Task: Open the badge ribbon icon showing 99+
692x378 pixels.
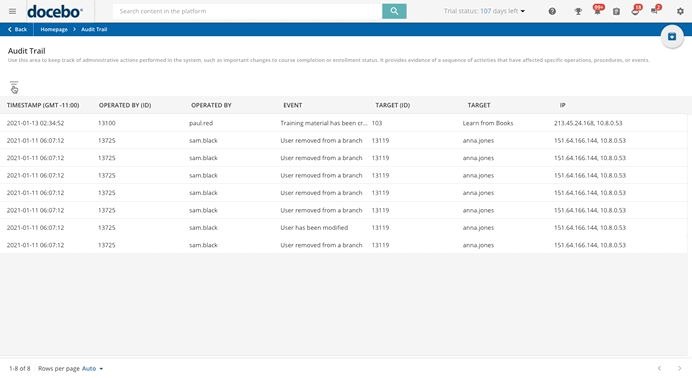Action: (598, 11)
